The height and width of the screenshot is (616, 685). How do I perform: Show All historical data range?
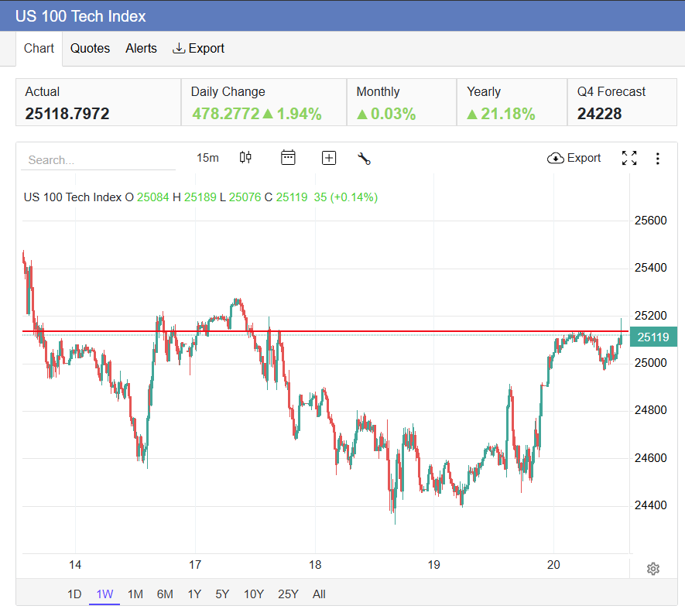pos(319,594)
